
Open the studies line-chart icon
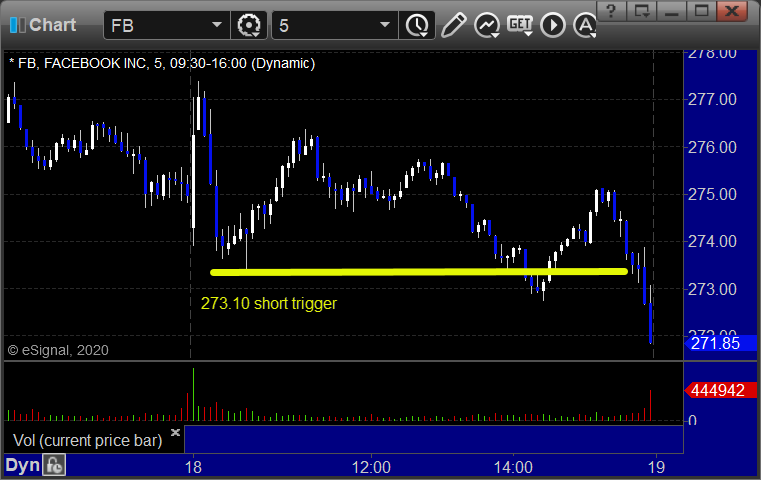(x=487, y=25)
